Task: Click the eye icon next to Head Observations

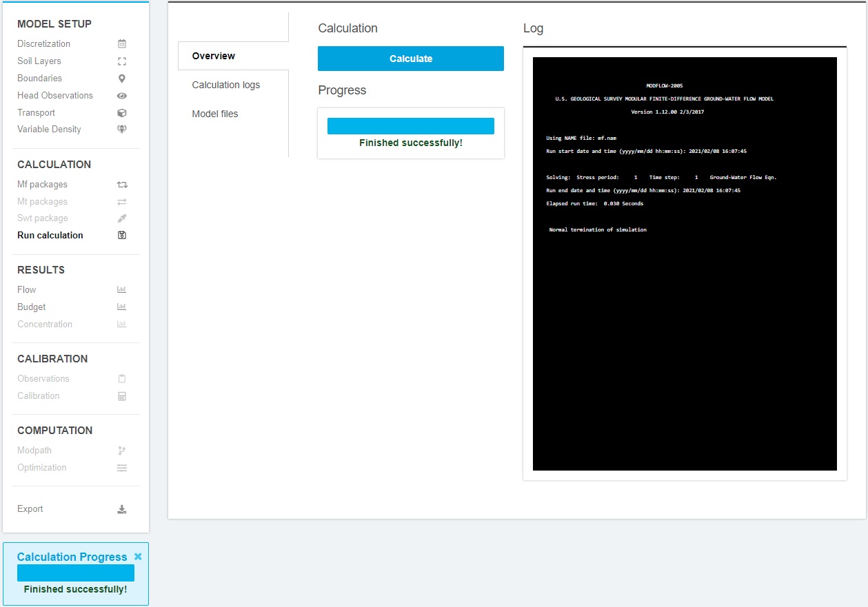Action: pos(122,96)
